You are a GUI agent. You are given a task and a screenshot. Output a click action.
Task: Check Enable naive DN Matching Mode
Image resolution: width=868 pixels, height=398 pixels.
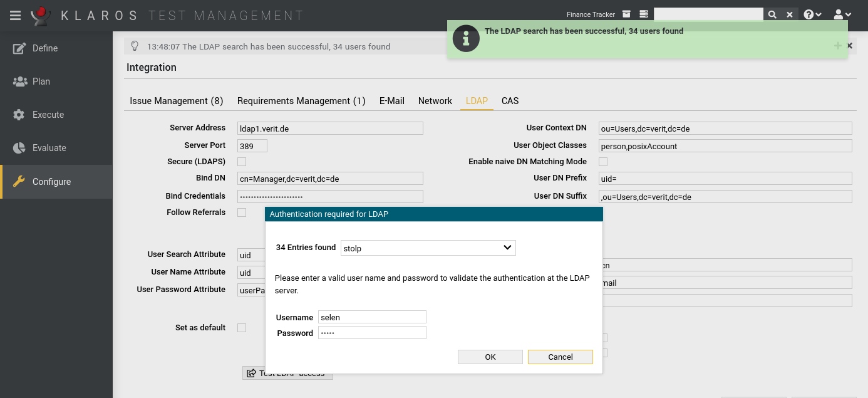pyautogui.click(x=602, y=162)
